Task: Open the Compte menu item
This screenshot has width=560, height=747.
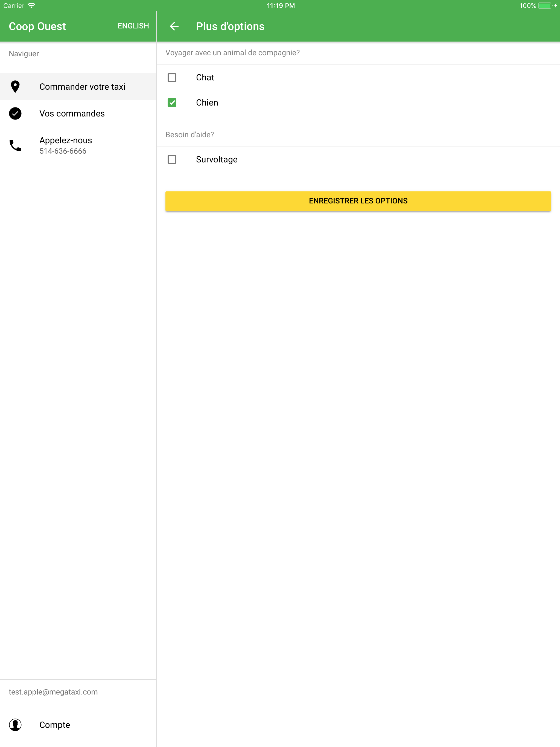Action: 78,725
